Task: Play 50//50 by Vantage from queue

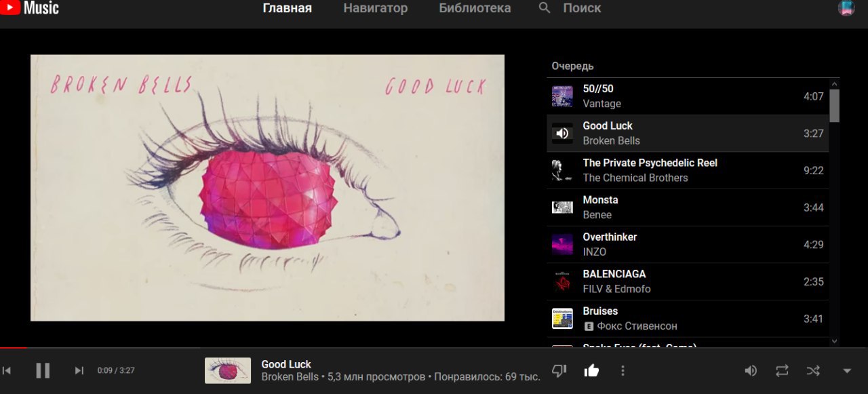Action: click(x=688, y=96)
